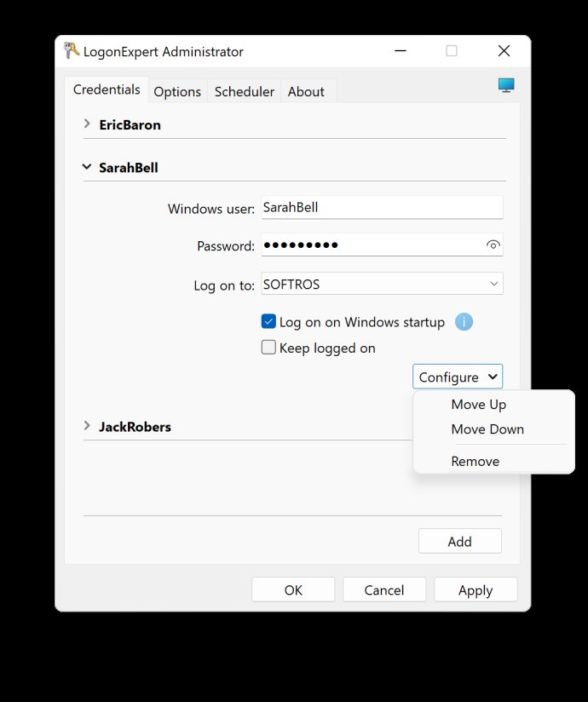The width and height of the screenshot is (588, 702).
Task: Open the Log on to SOFTROS dropdown
Action: click(382, 284)
